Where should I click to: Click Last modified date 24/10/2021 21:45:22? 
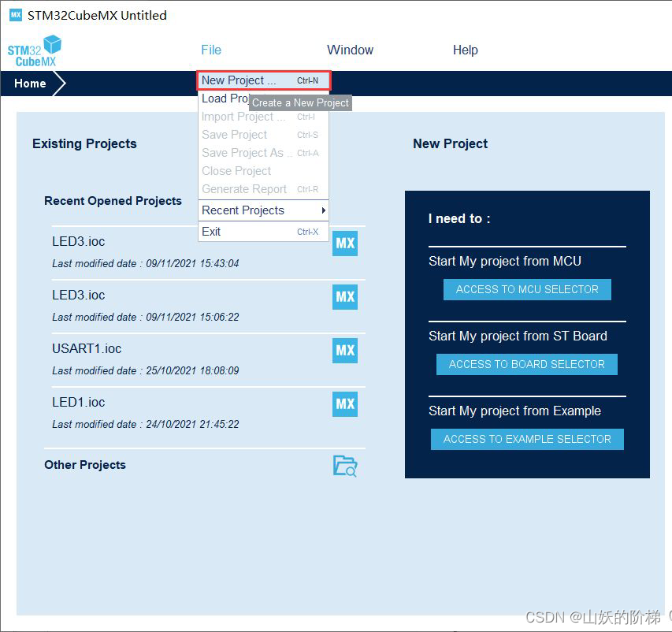(x=146, y=424)
